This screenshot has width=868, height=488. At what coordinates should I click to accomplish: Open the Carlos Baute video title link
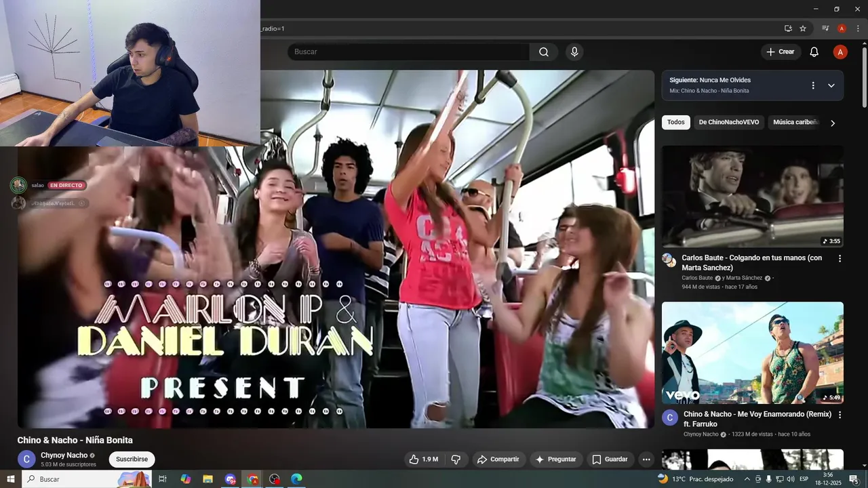pyautogui.click(x=751, y=263)
